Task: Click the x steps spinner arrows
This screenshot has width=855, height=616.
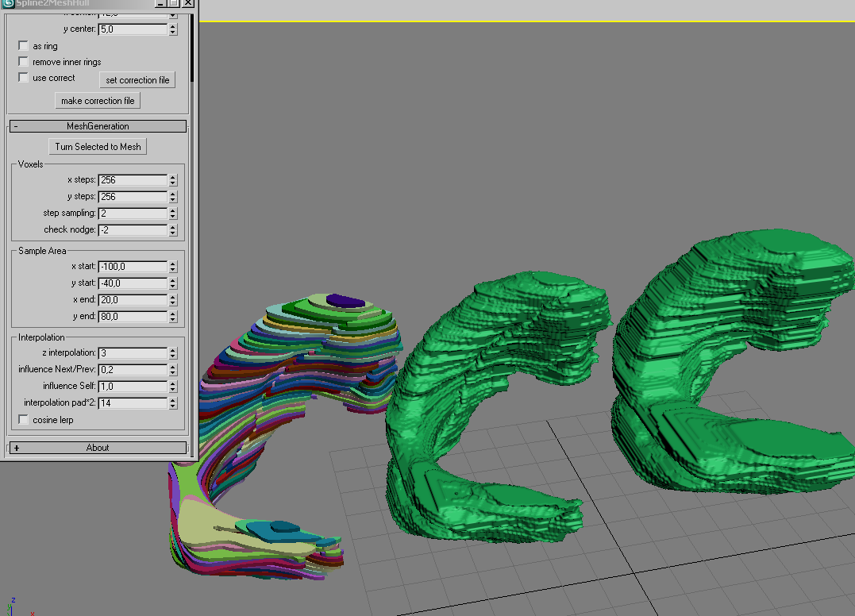Action: [x=173, y=180]
